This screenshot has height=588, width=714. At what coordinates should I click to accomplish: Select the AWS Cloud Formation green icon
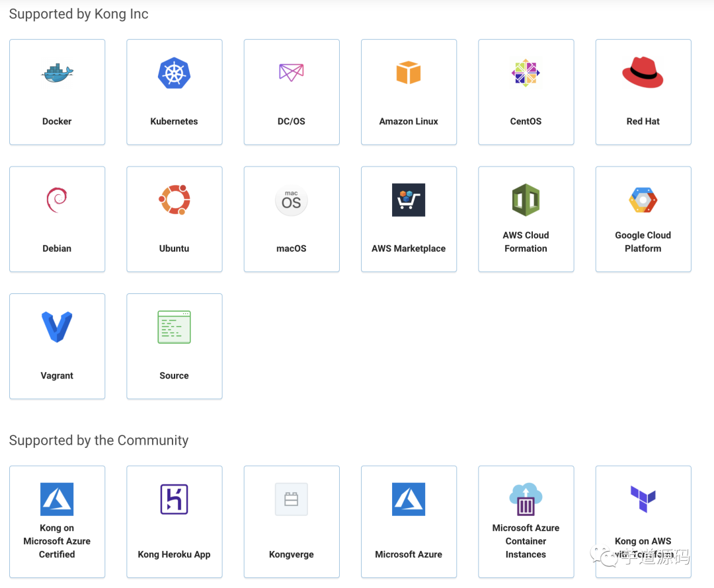526,200
